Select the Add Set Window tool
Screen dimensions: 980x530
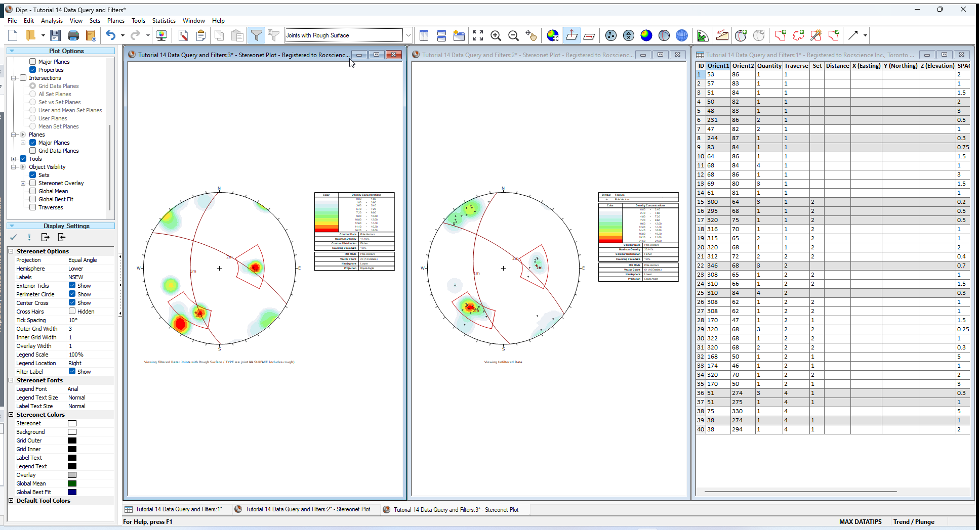click(x=780, y=35)
